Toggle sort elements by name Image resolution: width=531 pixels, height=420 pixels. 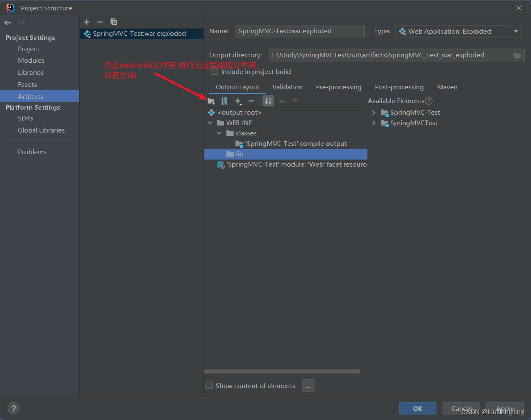[269, 101]
